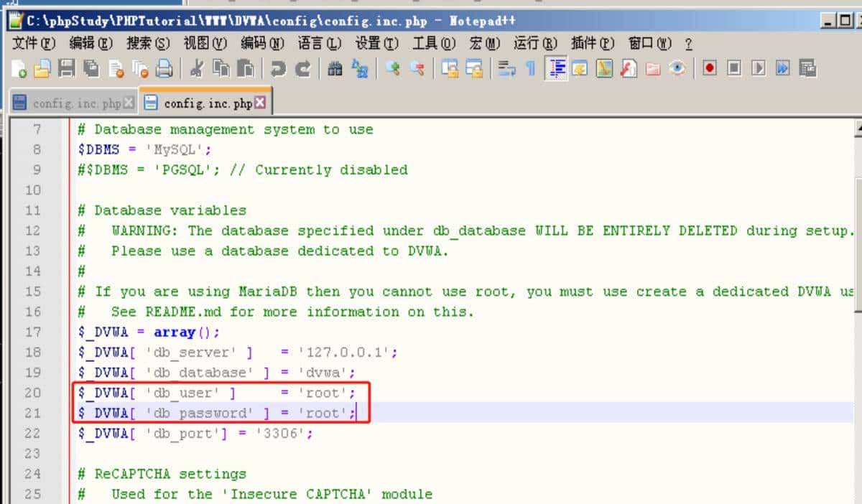Open Find with the binoculars icon

(x=335, y=69)
